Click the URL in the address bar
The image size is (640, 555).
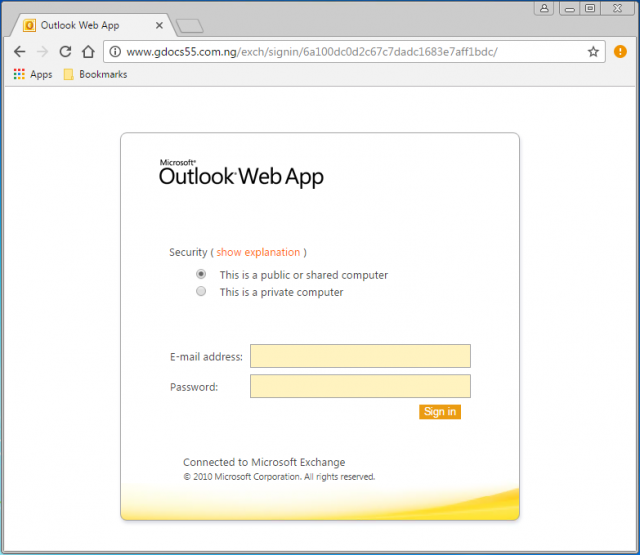(x=312, y=52)
